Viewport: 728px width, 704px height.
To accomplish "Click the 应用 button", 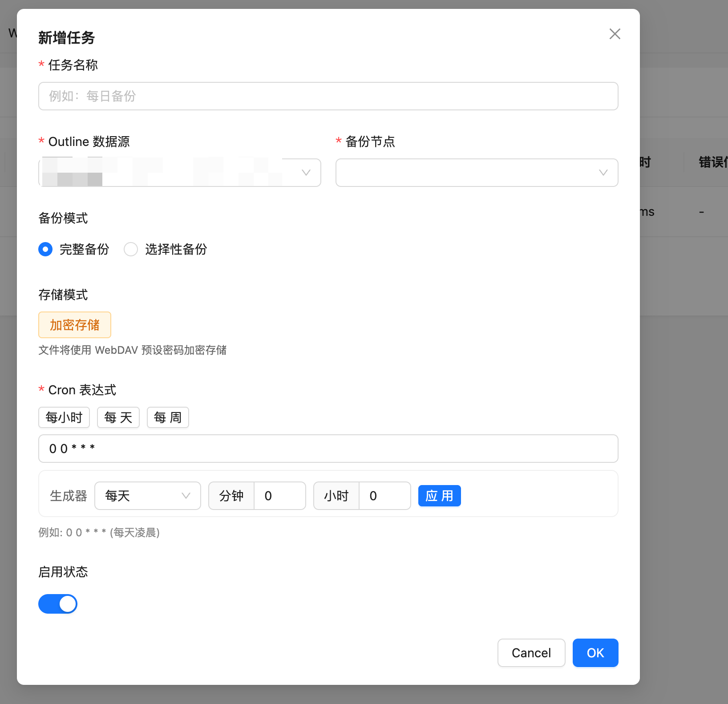I will click(x=440, y=496).
